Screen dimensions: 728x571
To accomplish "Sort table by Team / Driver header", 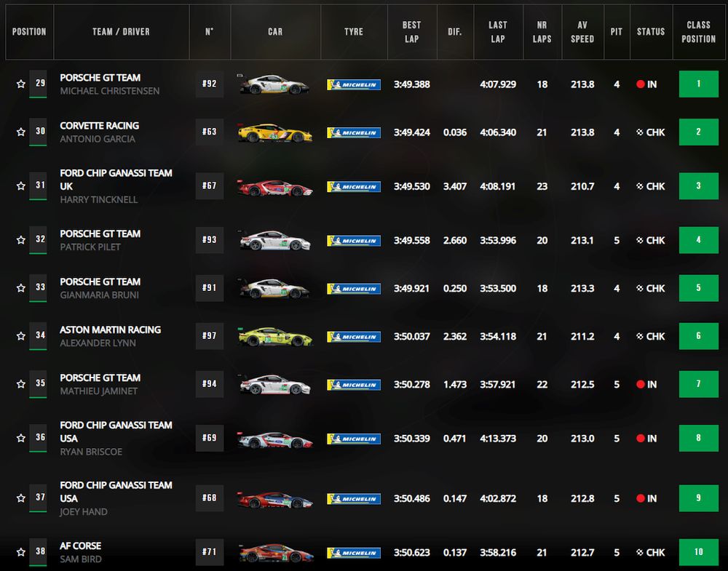I will click(121, 32).
